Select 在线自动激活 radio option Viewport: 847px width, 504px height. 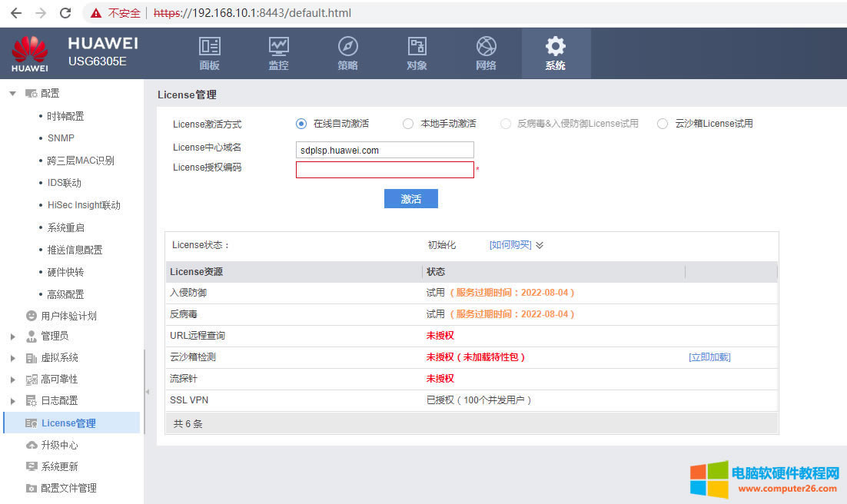pyautogui.click(x=301, y=124)
